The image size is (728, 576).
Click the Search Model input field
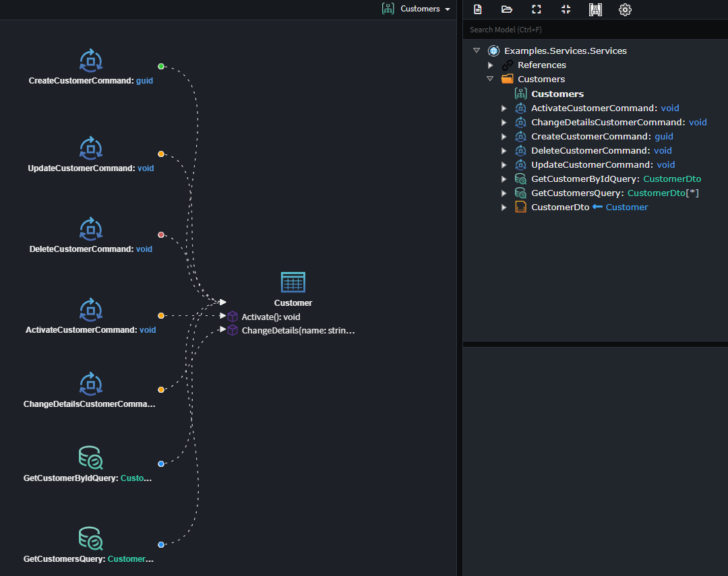click(x=595, y=30)
